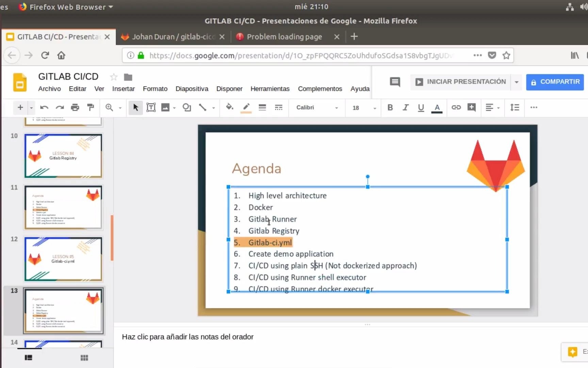The height and width of the screenshot is (368, 588).
Task: Switch to filmstrip view
Action: (x=29, y=357)
